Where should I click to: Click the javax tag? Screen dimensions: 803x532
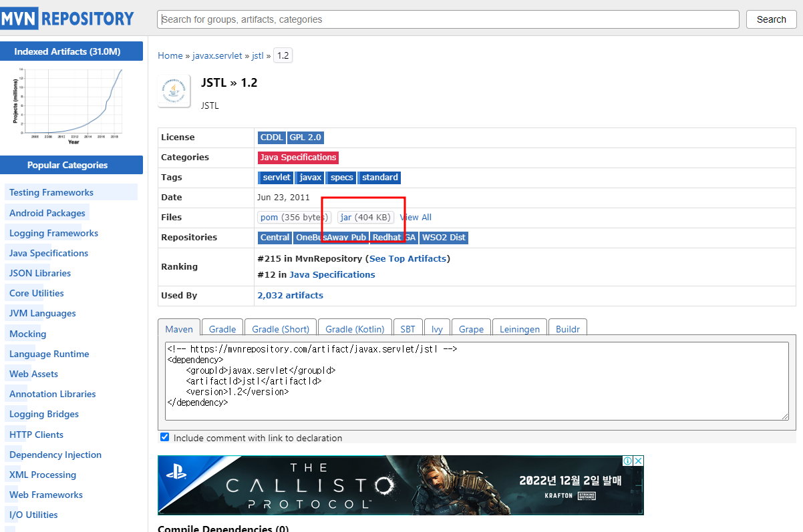pos(310,178)
